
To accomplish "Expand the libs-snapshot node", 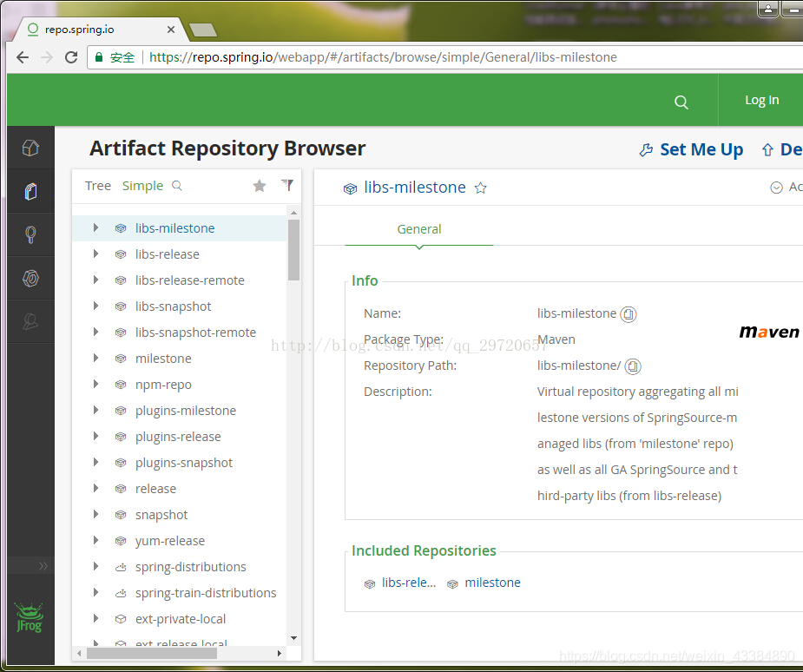I will click(95, 306).
